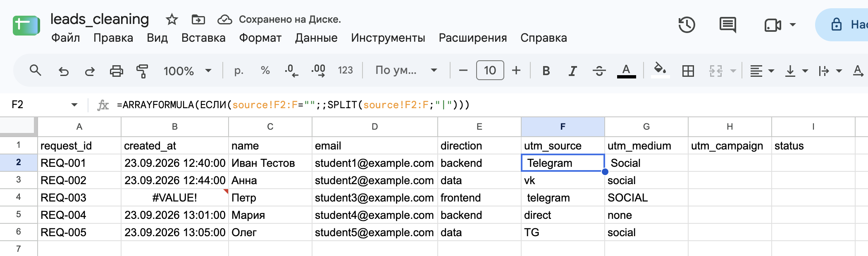868x256 pixels.
Task: Expand the horizontal align dropdown
Action: (x=771, y=71)
